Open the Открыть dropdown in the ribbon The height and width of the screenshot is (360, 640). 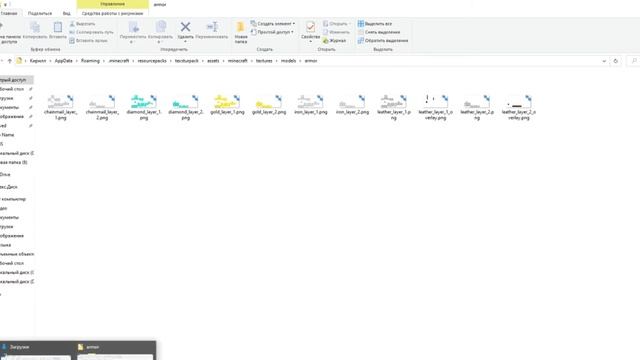[x=337, y=24]
